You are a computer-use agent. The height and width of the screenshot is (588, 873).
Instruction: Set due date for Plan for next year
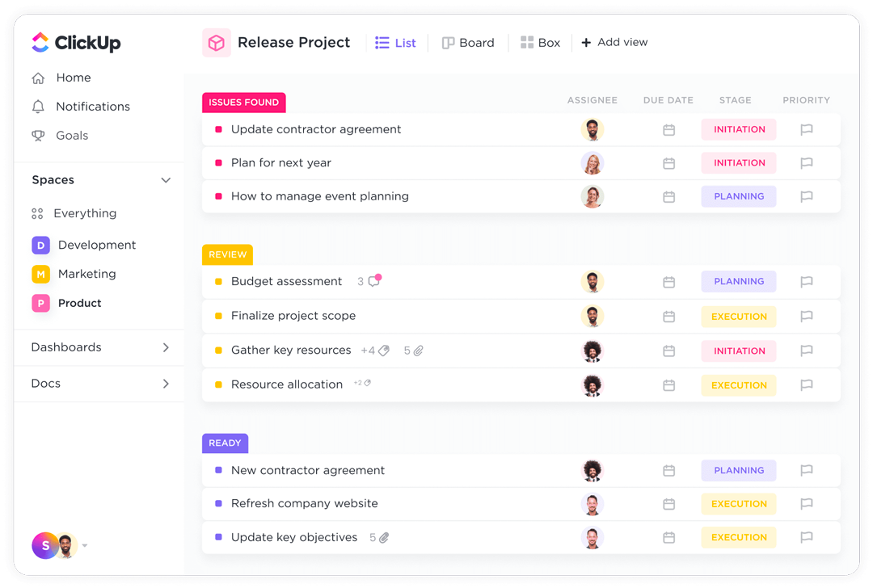click(x=668, y=163)
